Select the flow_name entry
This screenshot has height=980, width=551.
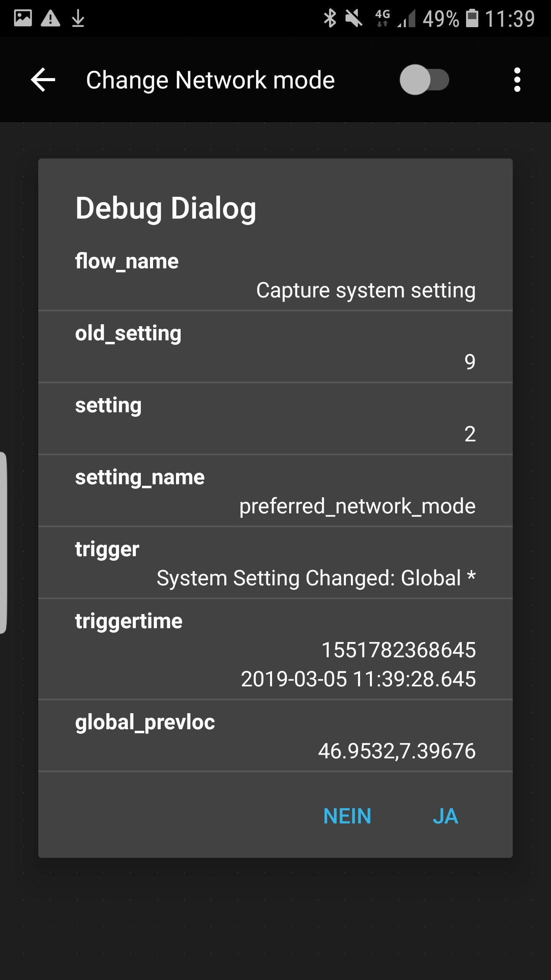(275, 275)
